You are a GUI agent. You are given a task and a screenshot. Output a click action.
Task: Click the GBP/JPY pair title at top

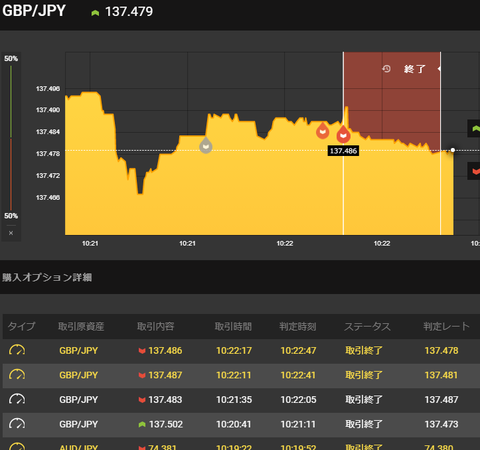(34, 11)
